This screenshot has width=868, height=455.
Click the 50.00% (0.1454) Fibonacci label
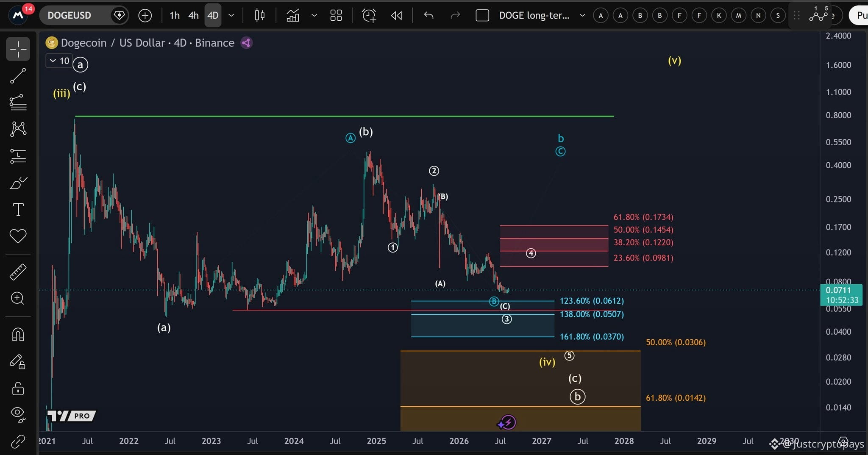[643, 230]
